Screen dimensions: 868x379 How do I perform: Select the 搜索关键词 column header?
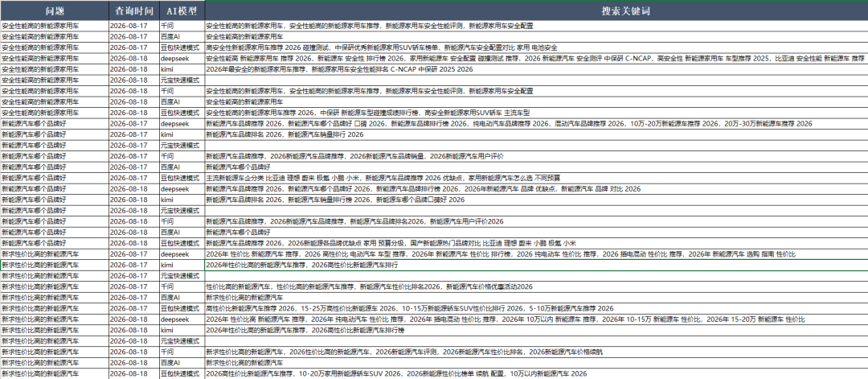(x=536, y=10)
